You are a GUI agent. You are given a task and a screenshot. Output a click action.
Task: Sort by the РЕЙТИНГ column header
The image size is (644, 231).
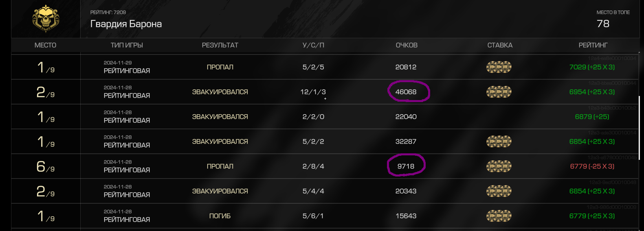(x=593, y=45)
